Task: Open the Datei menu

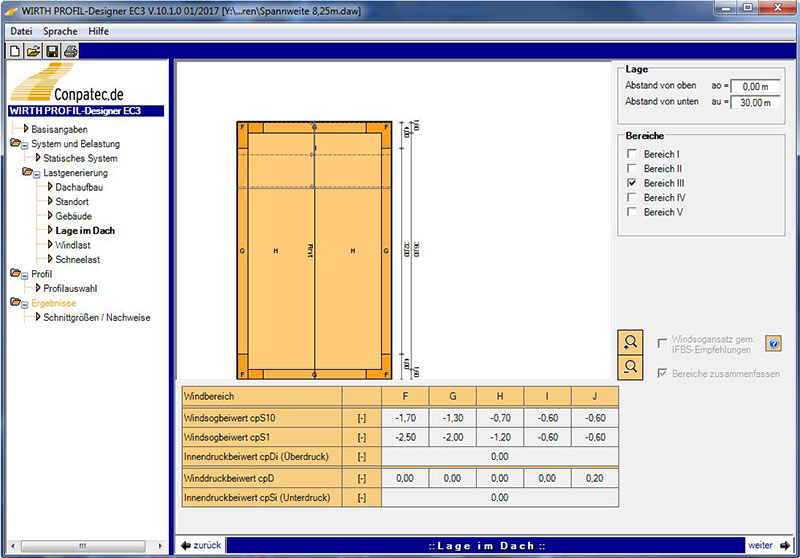Action: (x=21, y=31)
